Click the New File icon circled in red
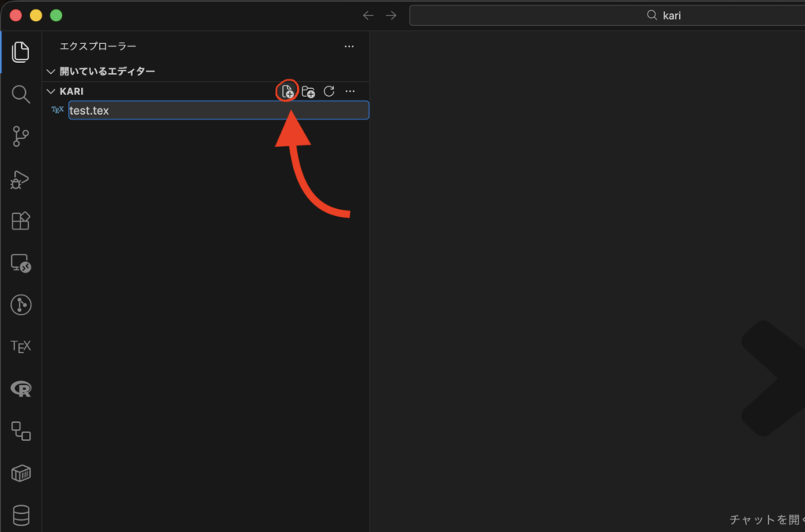The image size is (805, 532). 288,91
